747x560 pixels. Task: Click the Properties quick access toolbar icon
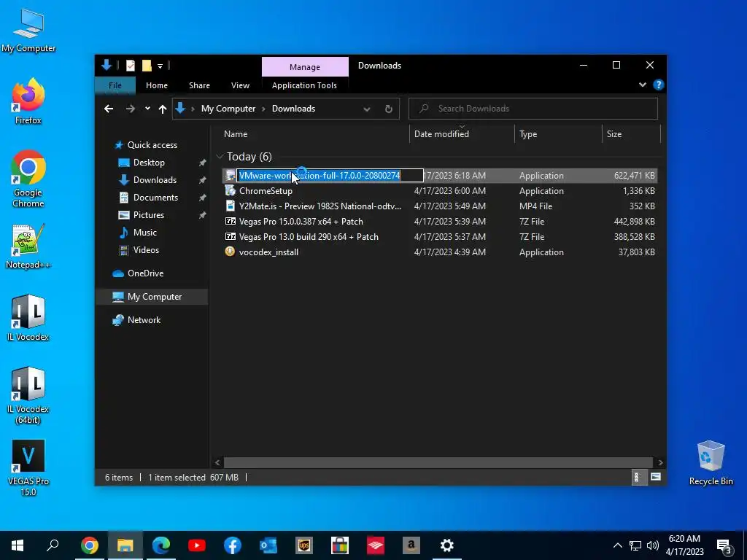click(130, 66)
